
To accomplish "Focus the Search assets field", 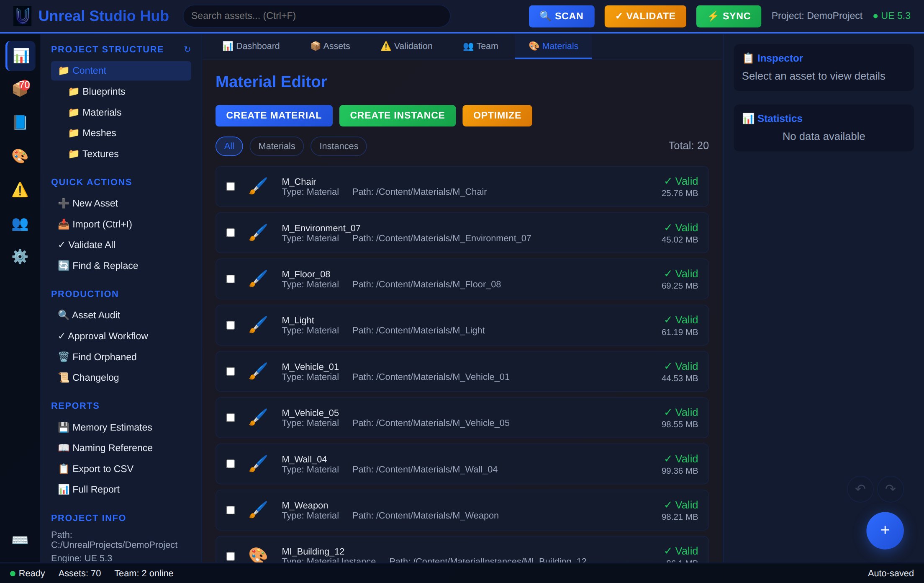I will [x=316, y=16].
